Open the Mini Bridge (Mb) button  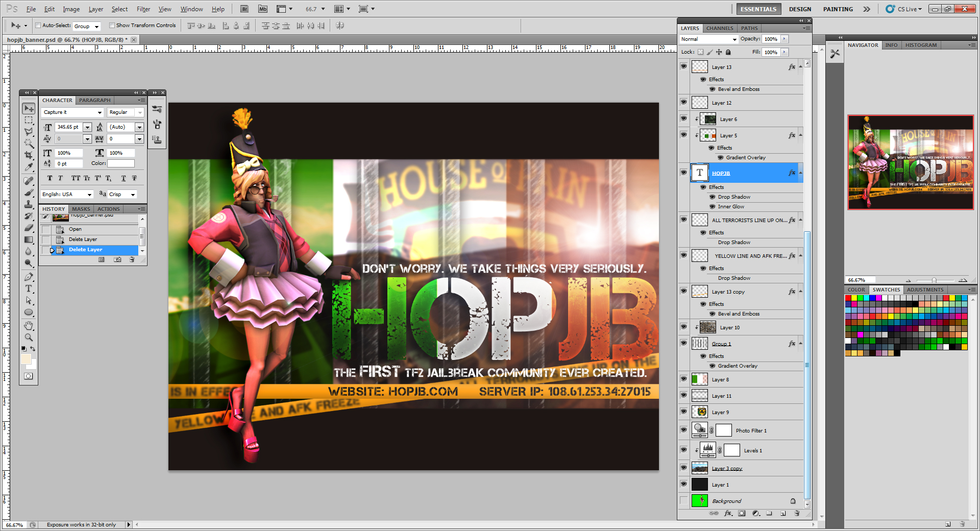pyautogui.click(x=263, y=9)
